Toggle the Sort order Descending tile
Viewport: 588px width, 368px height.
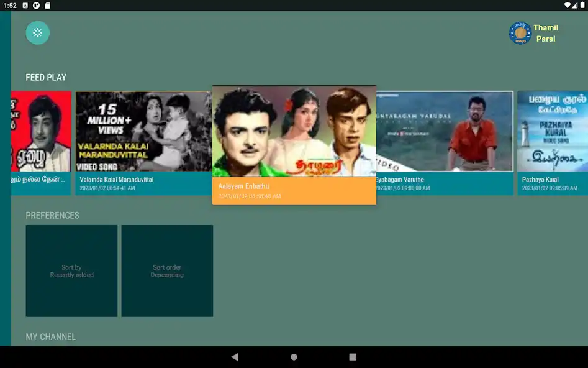click(x=167, y=271)
